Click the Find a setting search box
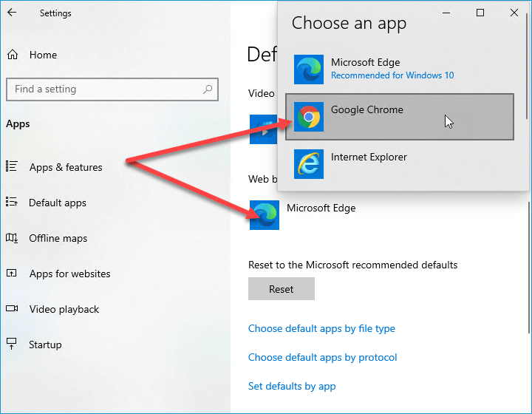This screenshot has height=414, width=532. coord(112,89)
